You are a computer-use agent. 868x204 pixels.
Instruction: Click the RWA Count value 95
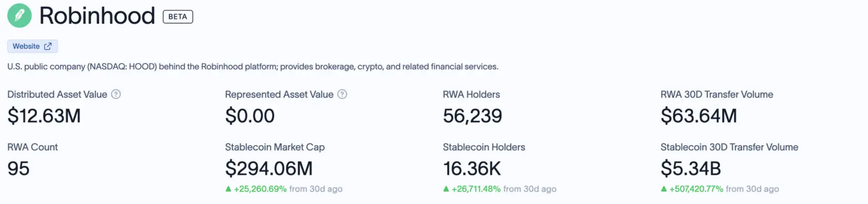pos(18,168)
